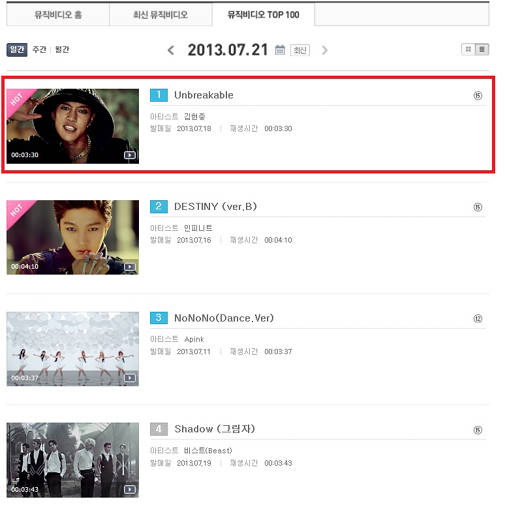Click age 15 rating badge for Unbreakable
Viewport: 505px width, 510px height.
pos(478,96)
